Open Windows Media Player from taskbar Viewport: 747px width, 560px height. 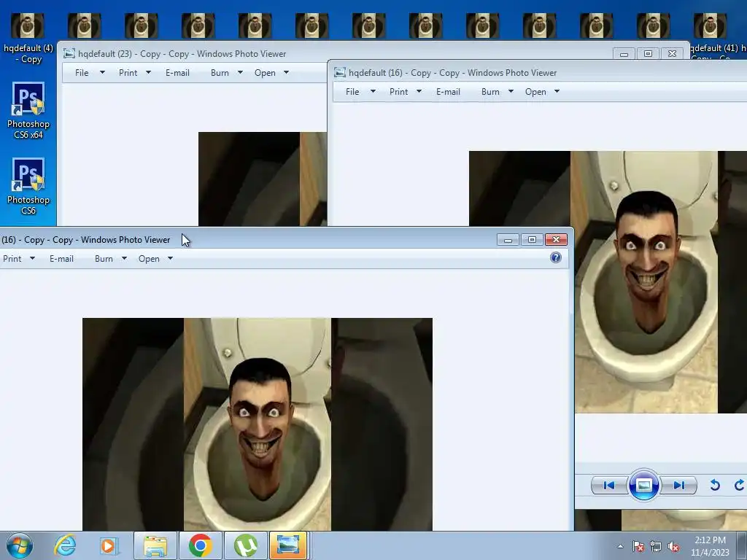108,545
